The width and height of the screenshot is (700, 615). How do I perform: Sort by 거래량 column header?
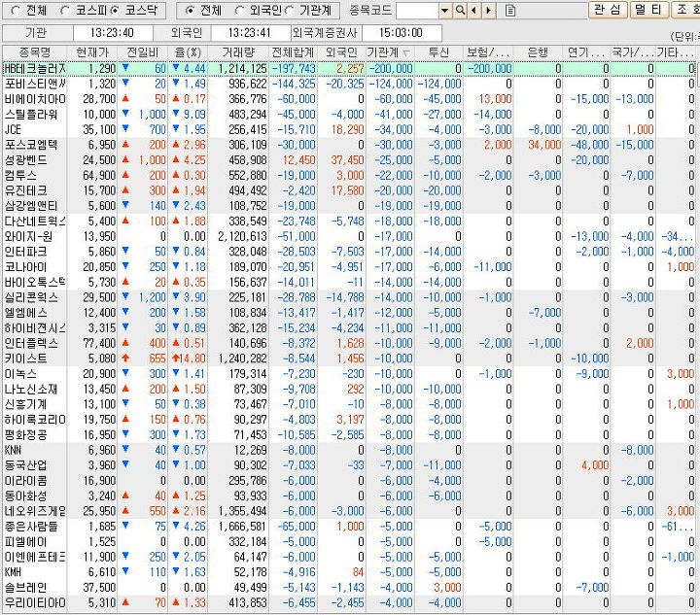click(x=238, y=52)
